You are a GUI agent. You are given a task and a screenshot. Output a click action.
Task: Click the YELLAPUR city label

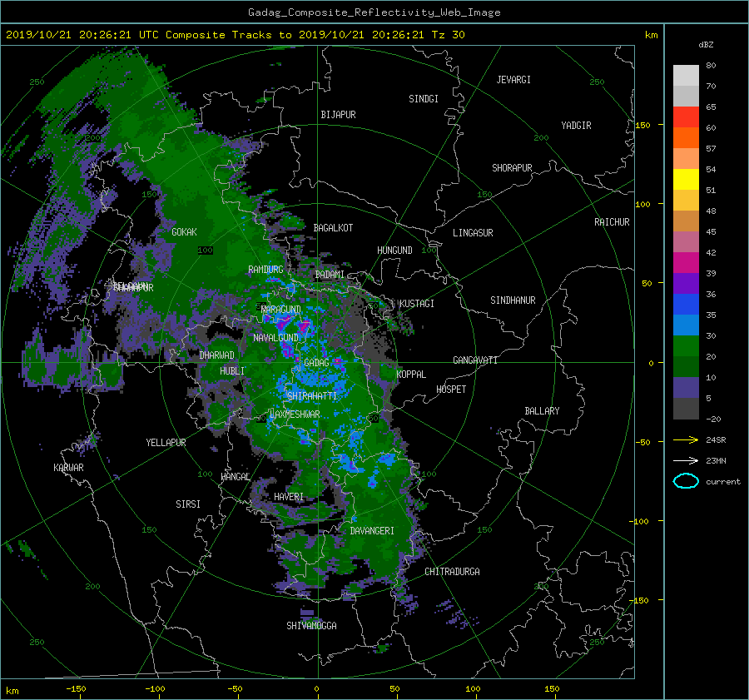(x=166, y=443)
